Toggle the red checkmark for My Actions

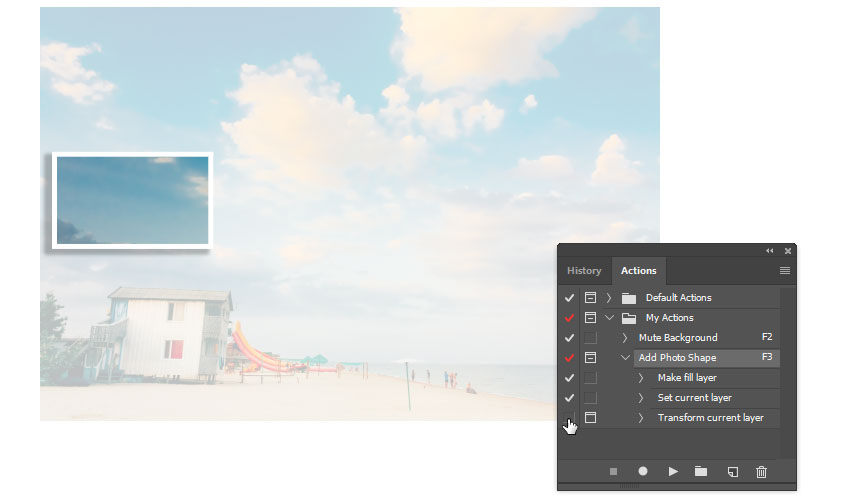[x=569, y=318]
